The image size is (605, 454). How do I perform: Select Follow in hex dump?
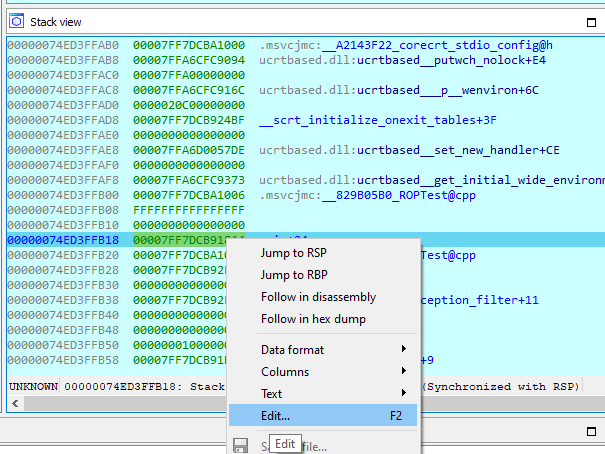tap(313, 319)
